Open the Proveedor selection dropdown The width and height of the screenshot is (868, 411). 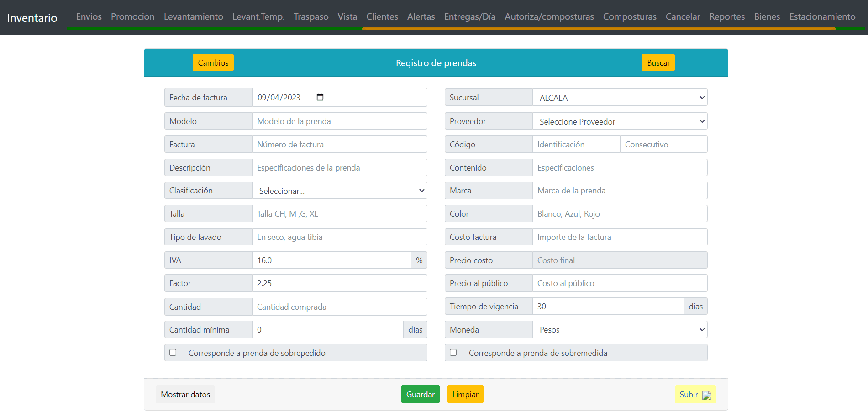620,121
